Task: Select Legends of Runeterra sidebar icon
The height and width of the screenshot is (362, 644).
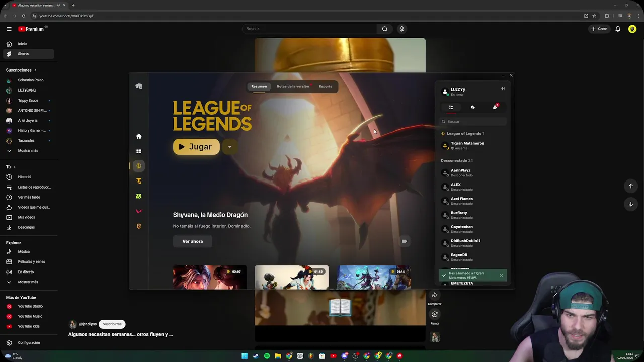Action: click(x=139, y=226)
